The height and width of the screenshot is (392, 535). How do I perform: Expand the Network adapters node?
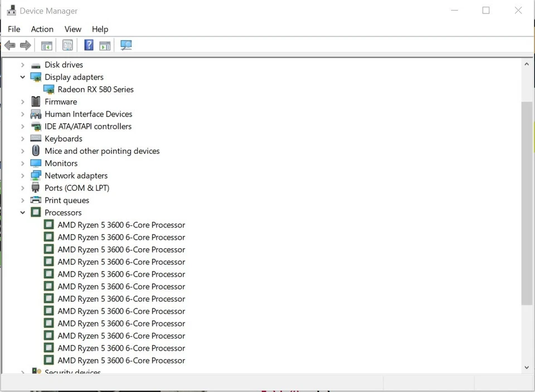22,176
